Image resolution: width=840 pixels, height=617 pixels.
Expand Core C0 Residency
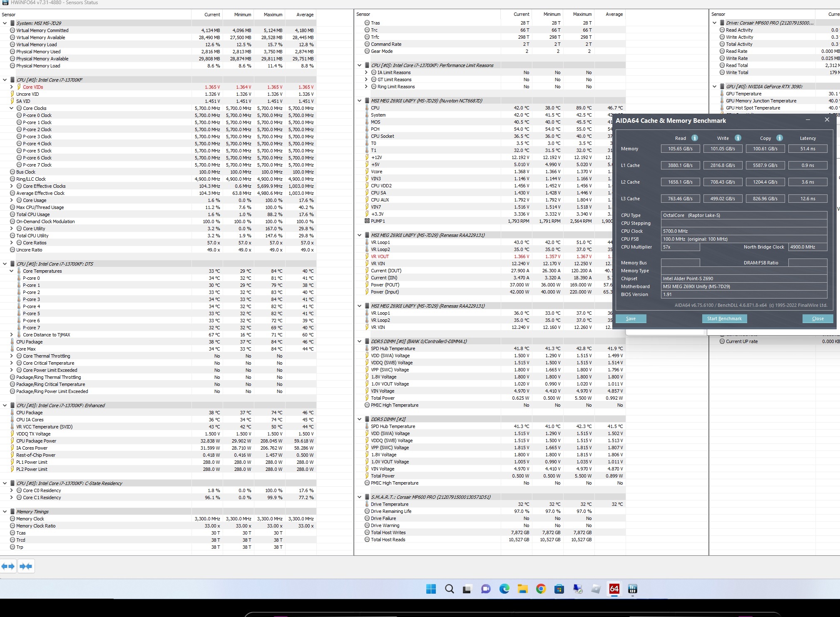[11, 490]
